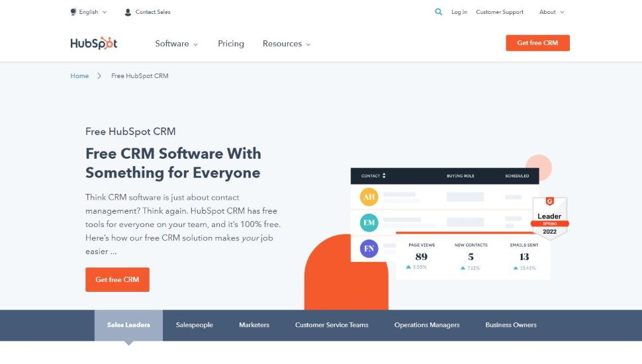
Task: Click the Scheduled column header
Action: pyautogui.click(x=517, y=175)
